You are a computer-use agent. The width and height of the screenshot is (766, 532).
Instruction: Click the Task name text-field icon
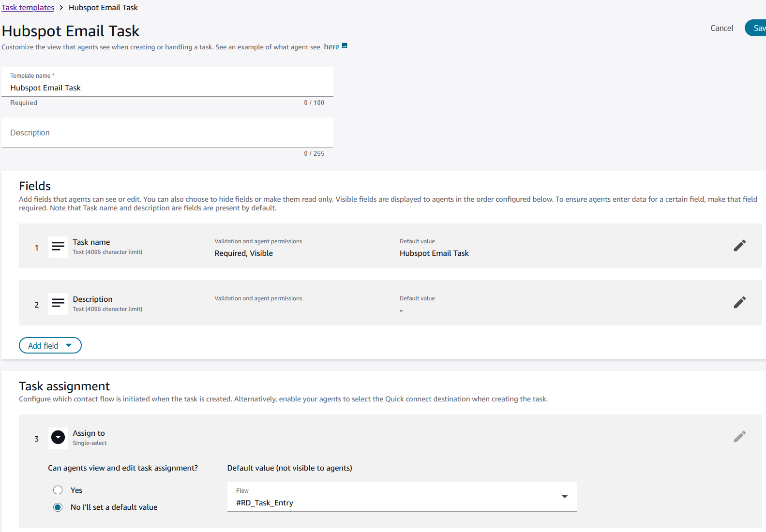point(58,247)
